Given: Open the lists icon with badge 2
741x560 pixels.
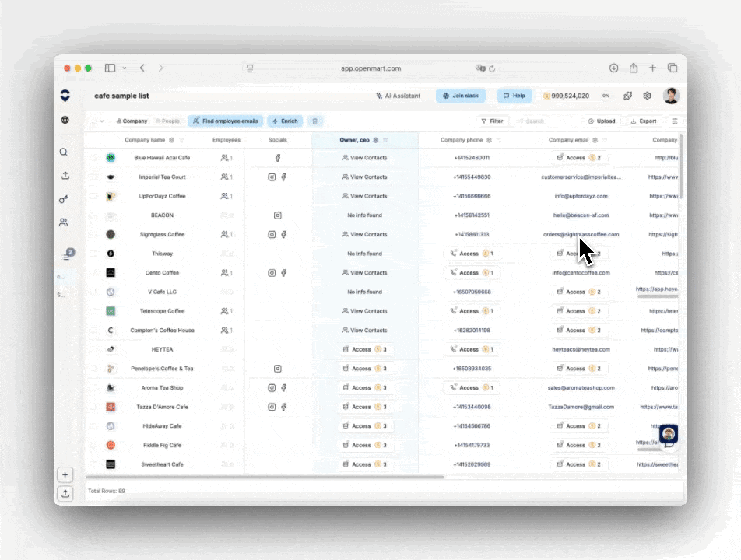Looking at the screenshot, I should pyautogui.click(x=68, y=254).
